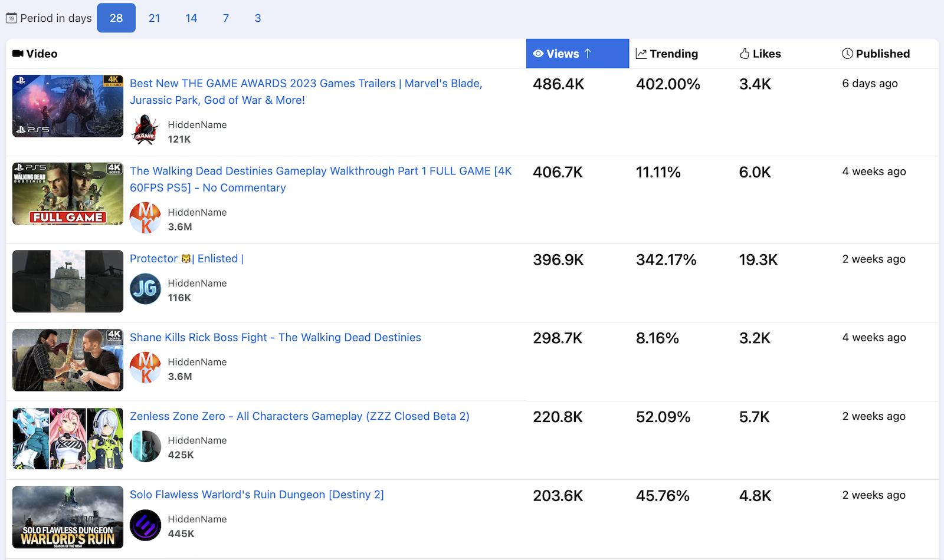This screenshot has height=560, width=944.
Task: Click HiddenName channel with 425K subscribers
Action: coord(197,440)
